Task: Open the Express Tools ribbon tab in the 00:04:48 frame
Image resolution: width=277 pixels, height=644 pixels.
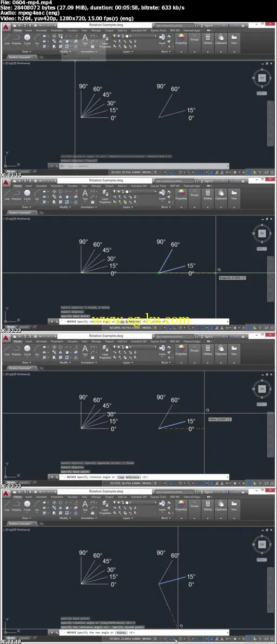Action: [158, 497]
